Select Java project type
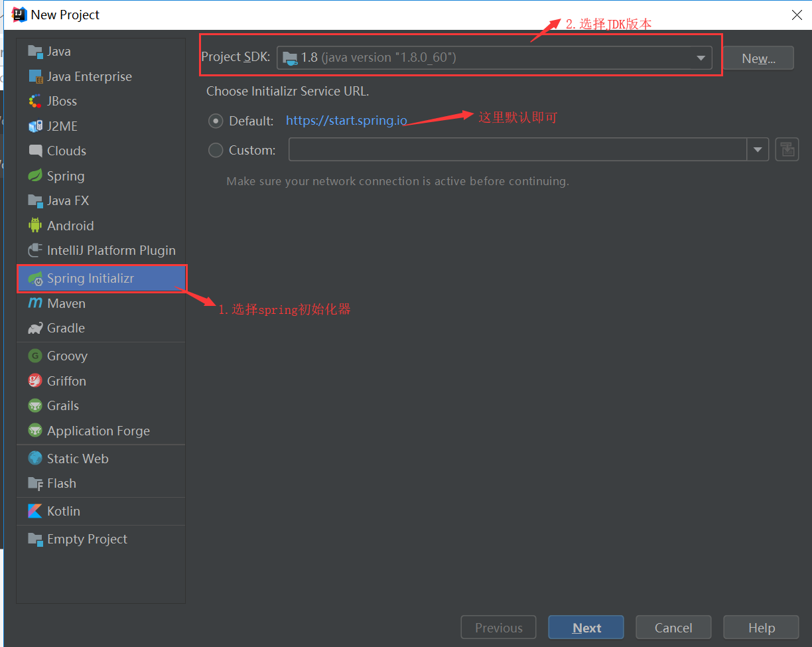Screen dimensions: 812x647 tap(101, 51)
